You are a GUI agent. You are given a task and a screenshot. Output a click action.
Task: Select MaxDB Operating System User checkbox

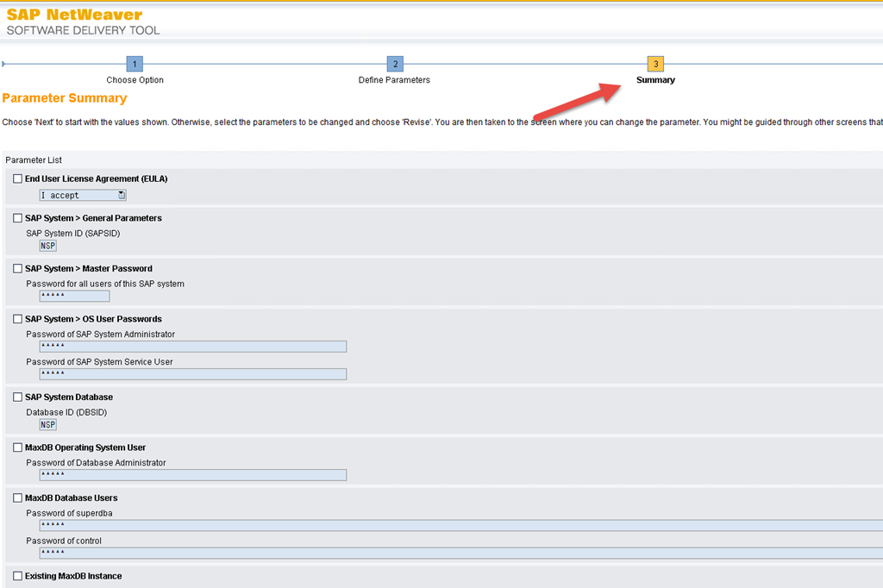pyautogui.click(x=18, y=448)
